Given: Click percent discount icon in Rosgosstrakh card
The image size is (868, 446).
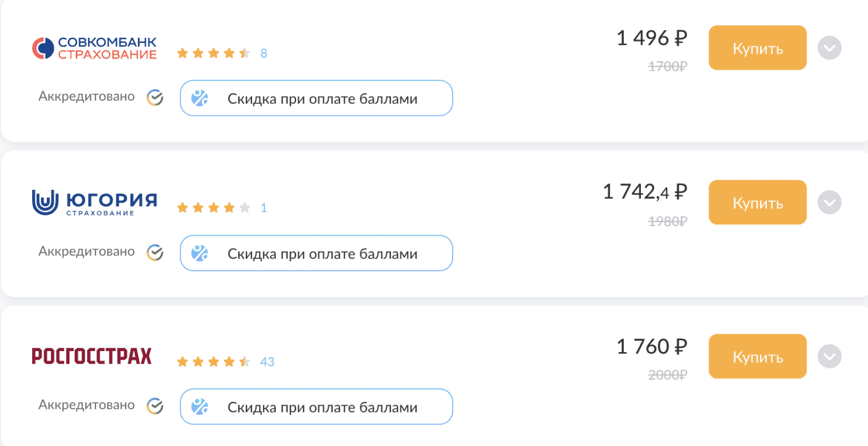Looking at the screenshot, I should click(x=199, y=407).
